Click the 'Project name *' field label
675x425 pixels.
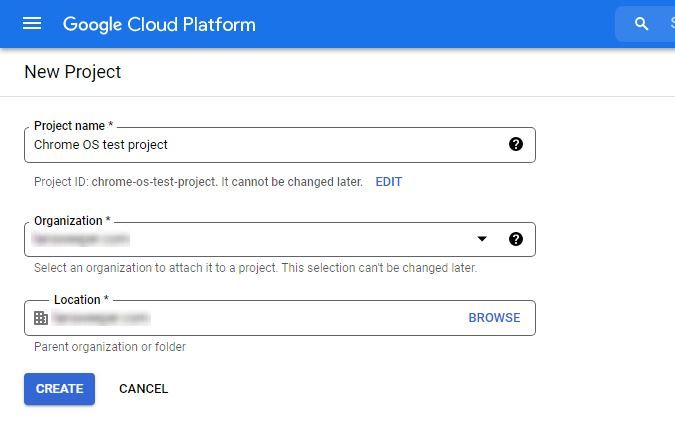coord(73,126)
